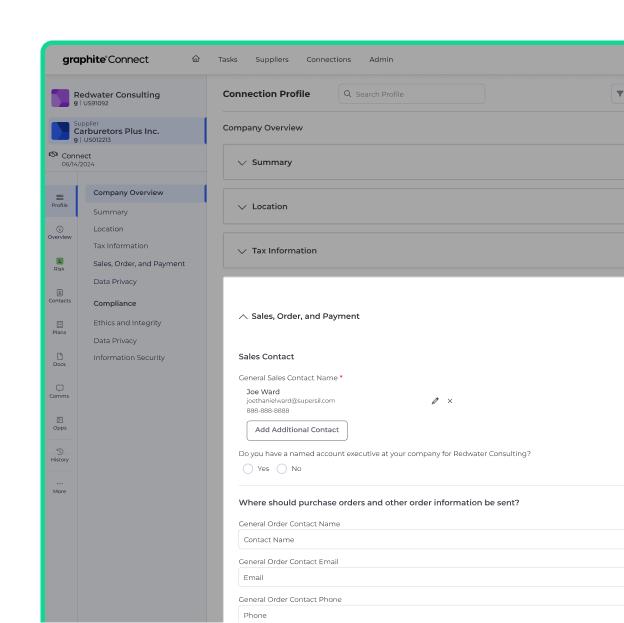Expand the Summary section
The image size is (624, 623).
[242, 162]
